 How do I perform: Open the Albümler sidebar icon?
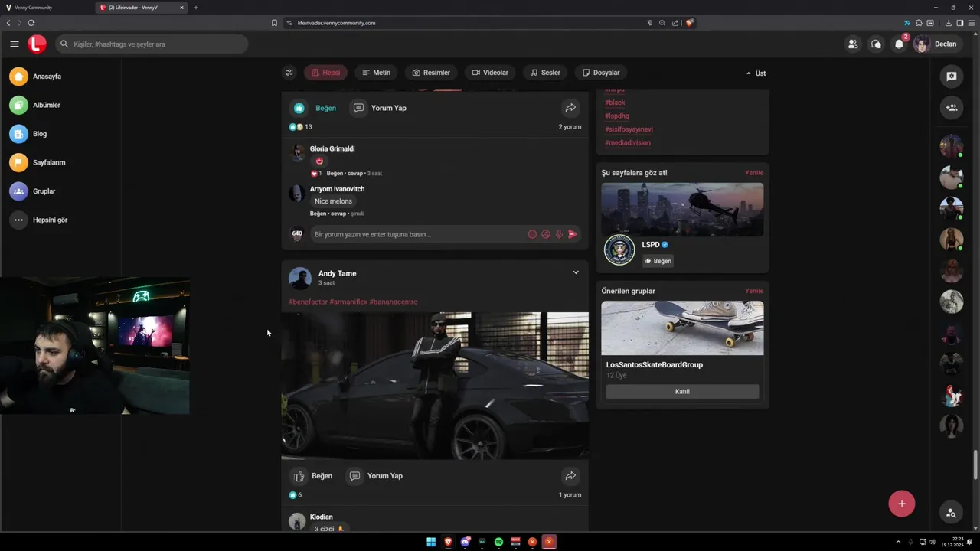(x=18, y=105)
